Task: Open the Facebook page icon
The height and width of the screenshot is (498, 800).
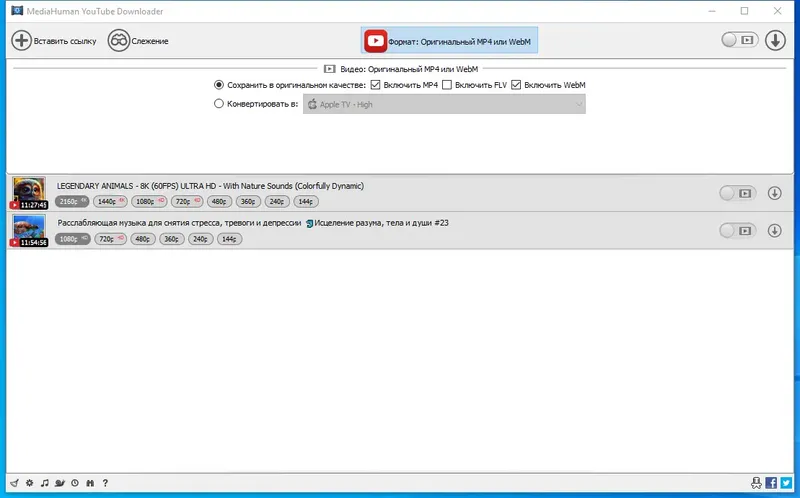Action: point(771,483)
